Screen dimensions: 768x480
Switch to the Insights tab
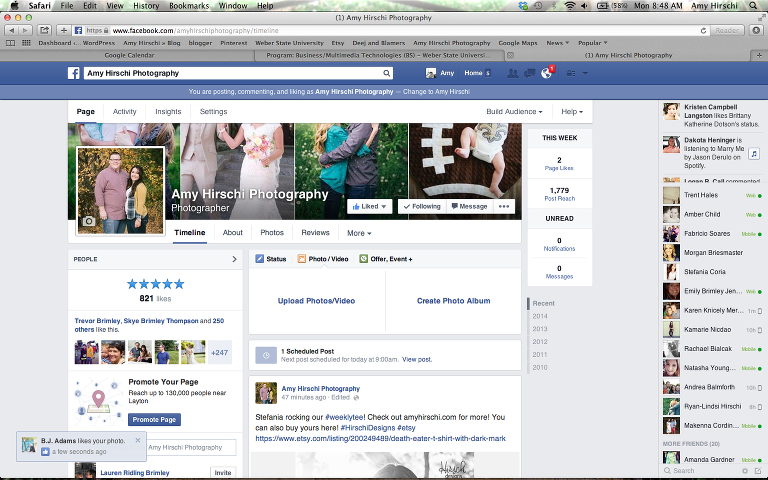pyautogui.click(x=168, y=112)
